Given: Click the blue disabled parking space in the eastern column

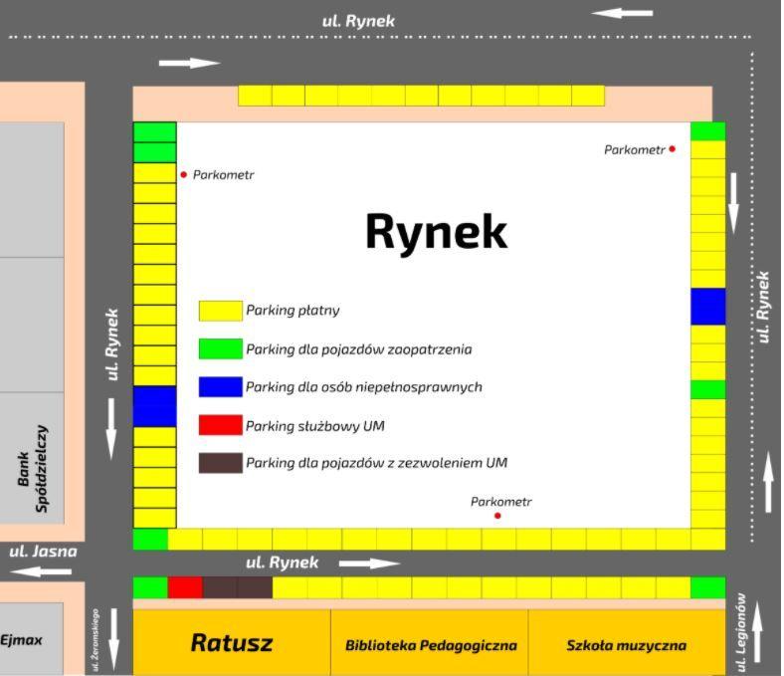Looking at the screenshot, I should pos(708,307).
